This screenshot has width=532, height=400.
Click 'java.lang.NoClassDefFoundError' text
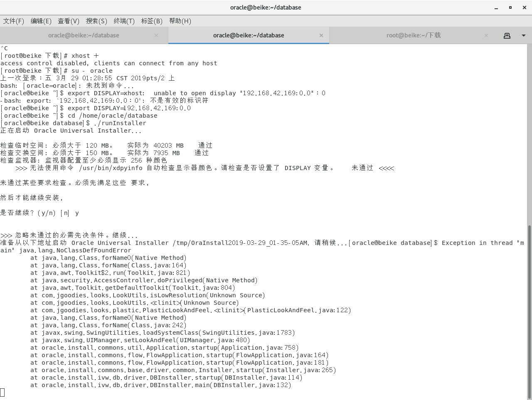(75, 250)
